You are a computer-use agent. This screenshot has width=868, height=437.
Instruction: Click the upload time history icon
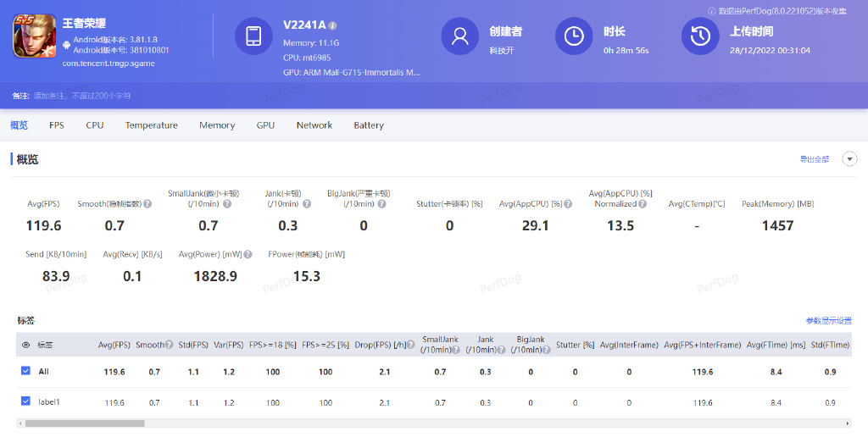699,36
